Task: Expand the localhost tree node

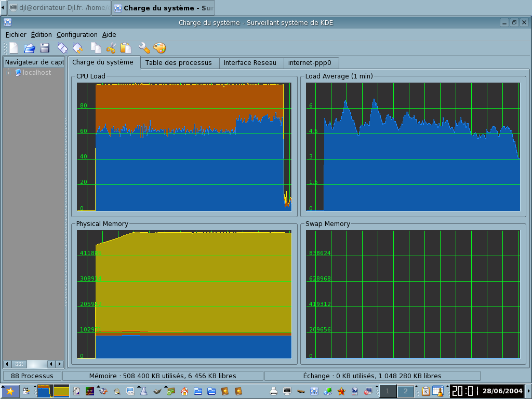Action: tap(9, 73)
